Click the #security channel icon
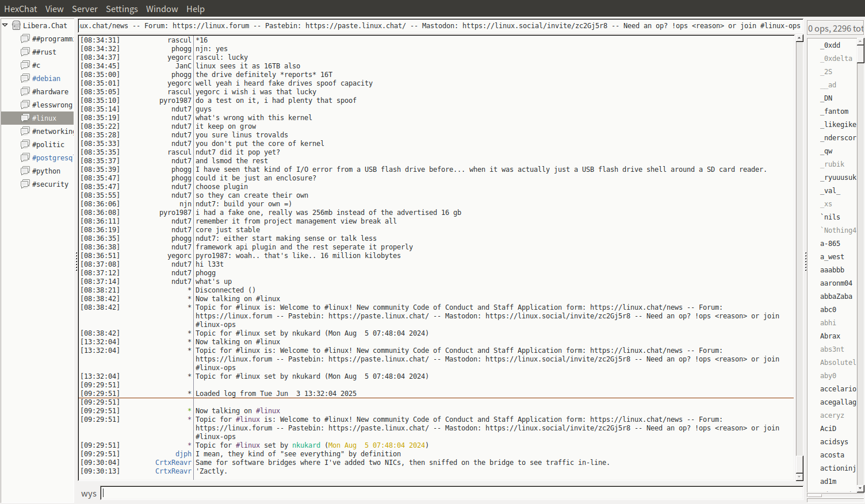 [25, 184]
